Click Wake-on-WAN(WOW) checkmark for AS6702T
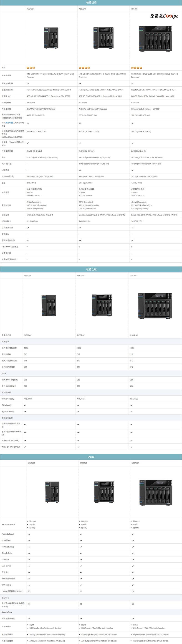 [25, 447]
